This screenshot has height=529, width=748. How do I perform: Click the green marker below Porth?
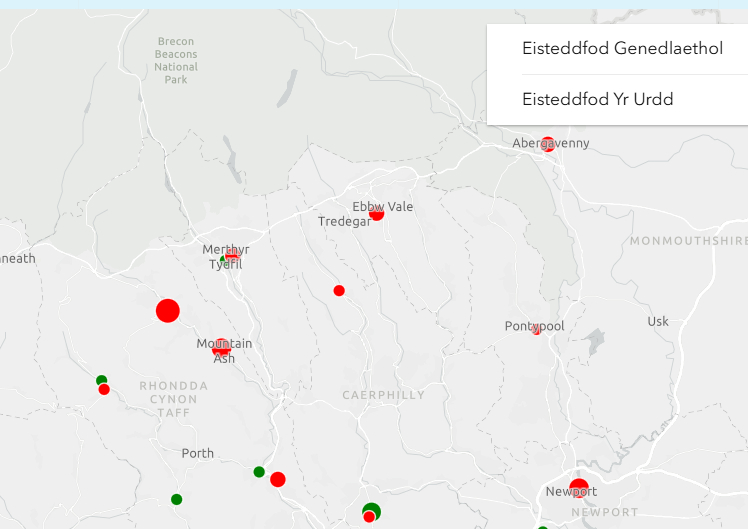pos(177,499)
